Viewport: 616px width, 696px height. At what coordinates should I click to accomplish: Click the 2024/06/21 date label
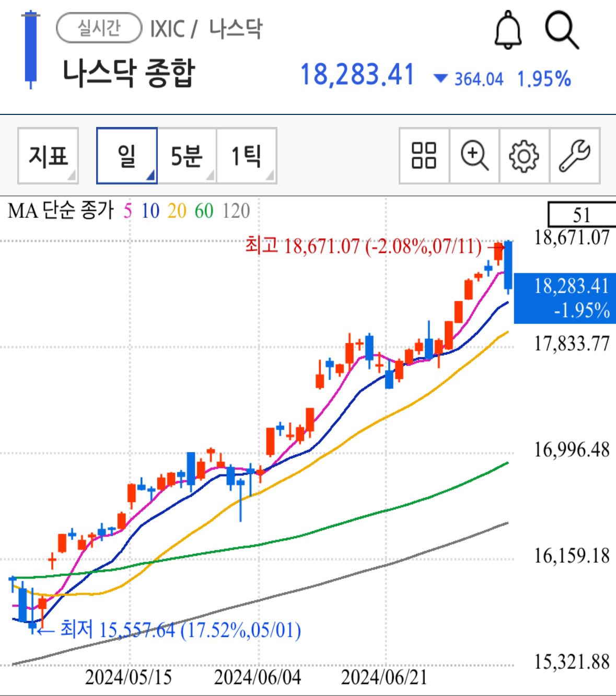pyautogui.click(x=385, y=677)
